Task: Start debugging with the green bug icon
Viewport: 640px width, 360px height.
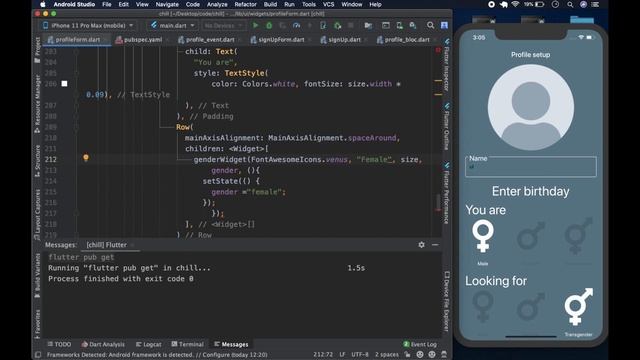Action: [269, 25]
